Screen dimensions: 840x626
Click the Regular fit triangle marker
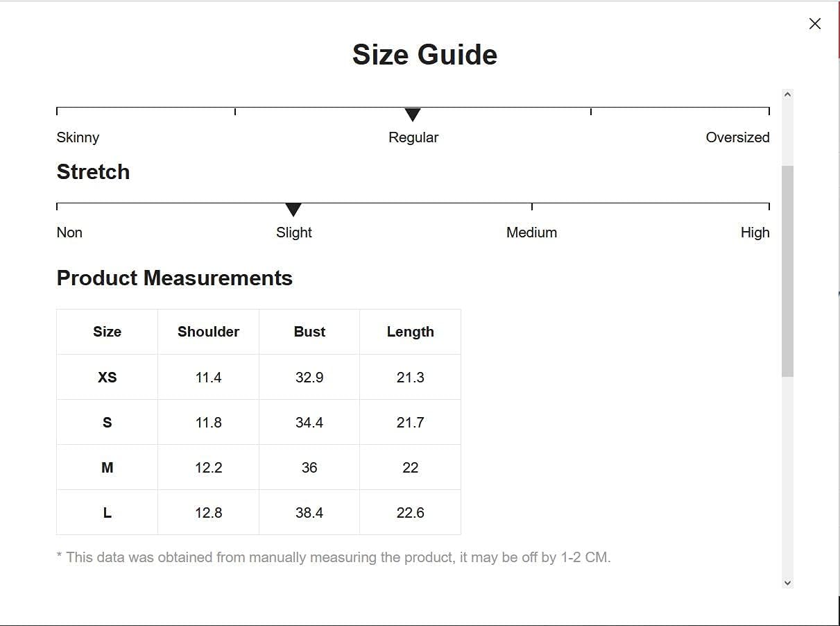(413, 115)
